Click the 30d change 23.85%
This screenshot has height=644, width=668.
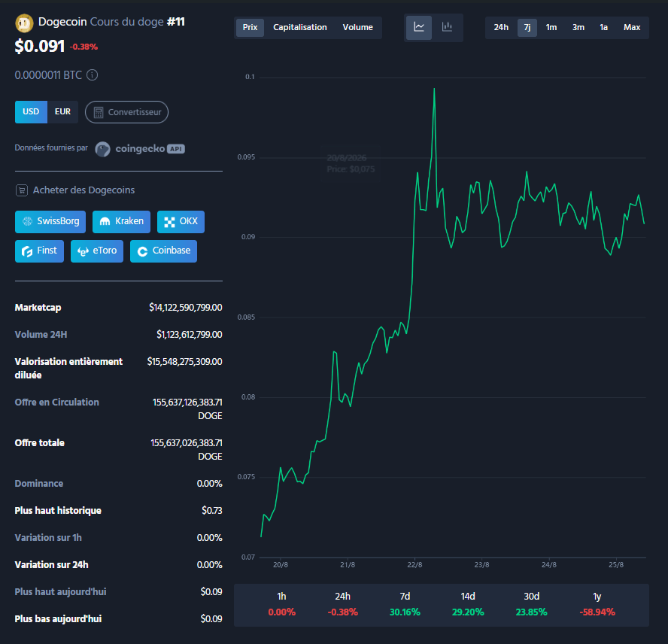coord(531,612)
